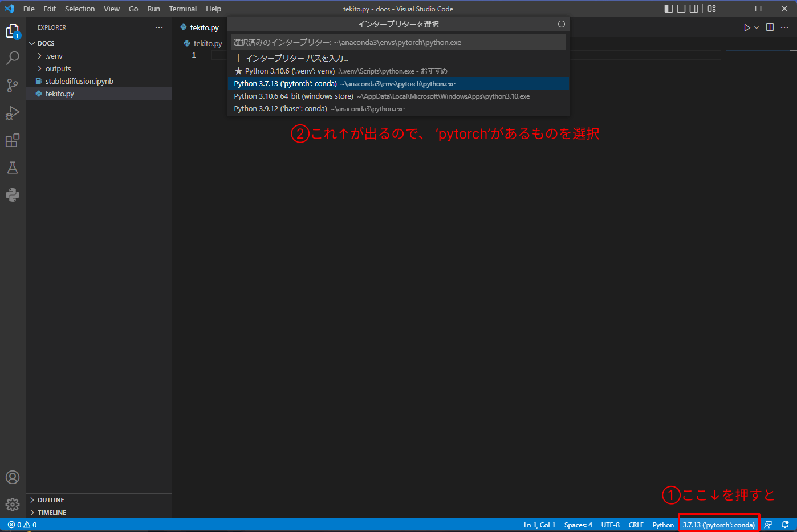The height and width of the screenshot is (532, 797).
Task: Open the Accounts menu icon
Action: tap(13, 477)
